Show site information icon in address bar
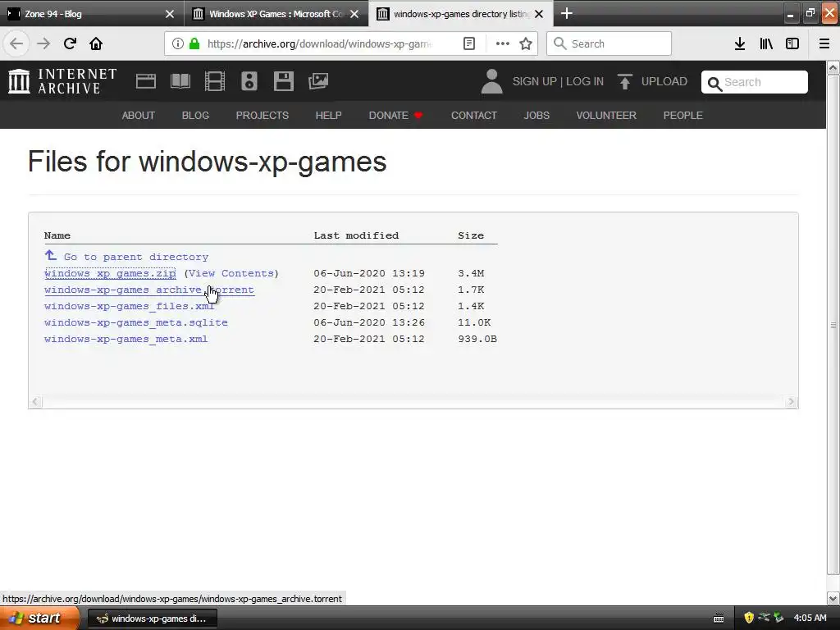 pyautogui.click(x=178, y=43)
